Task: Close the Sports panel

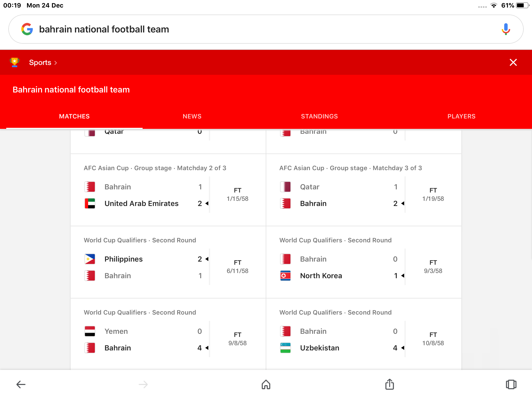Action: tap(513, 62)
